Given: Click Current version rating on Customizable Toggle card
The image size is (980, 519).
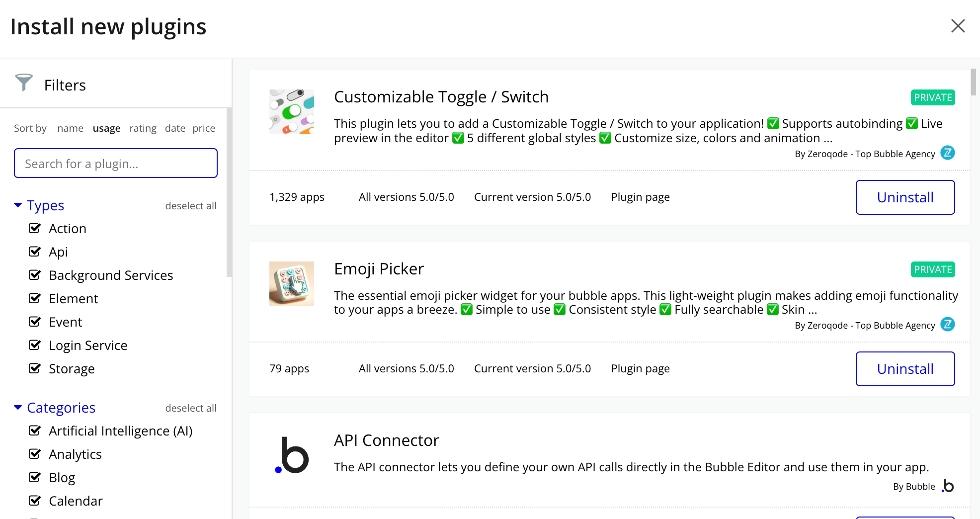Looking at the screenshot, I should click(x=532, y=197).
